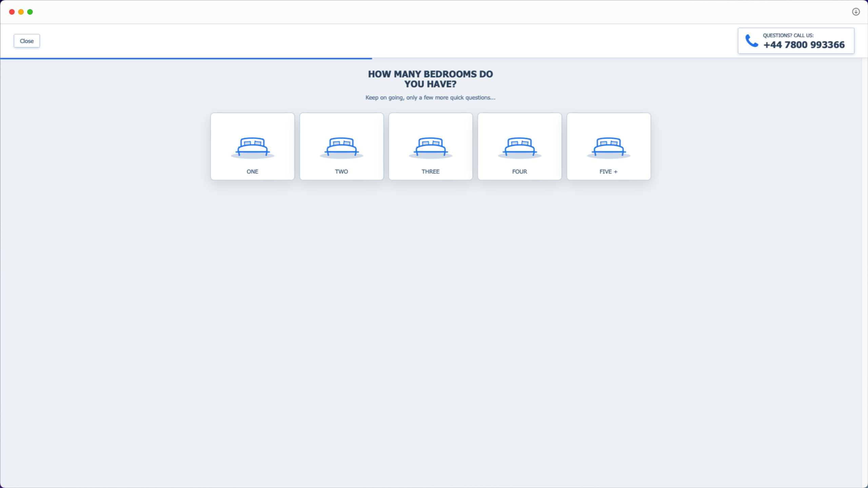Image resolution: width=868 pixels, height=488 pixels.
Task: Click the bed icon above THREE
Action: point(431,147)
